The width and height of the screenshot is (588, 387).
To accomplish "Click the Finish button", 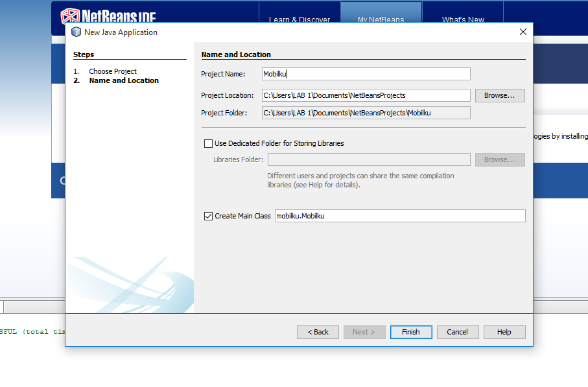I will click(411, 332).
